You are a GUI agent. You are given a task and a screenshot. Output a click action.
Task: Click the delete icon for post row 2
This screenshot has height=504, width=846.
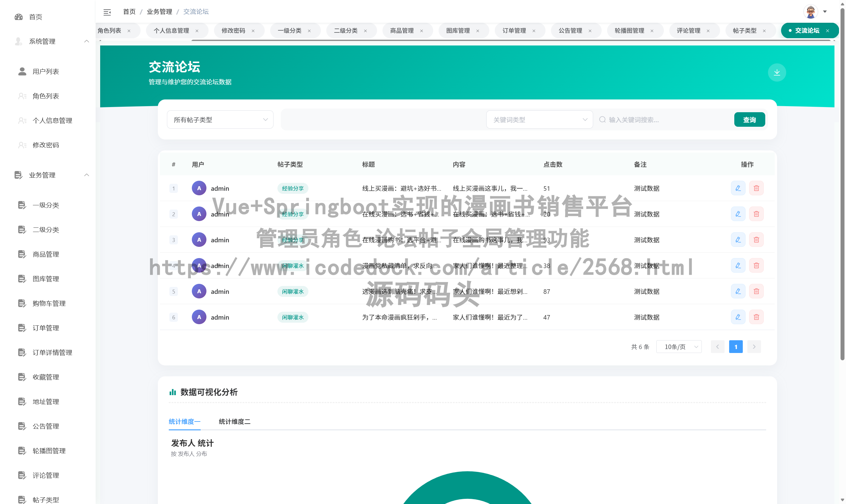tap(756, 213)
